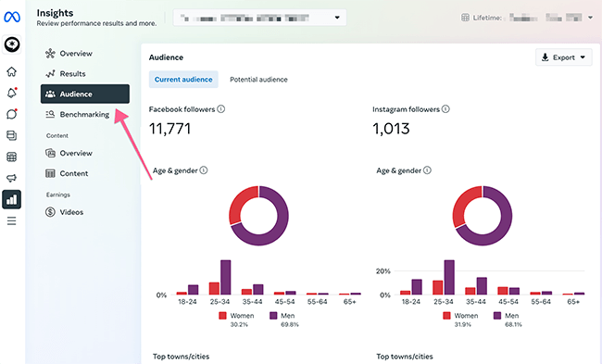Click info icon beside Instagram Age & gender
The image size is (602, 364).
pyautogui.click(x=427, y=170)
